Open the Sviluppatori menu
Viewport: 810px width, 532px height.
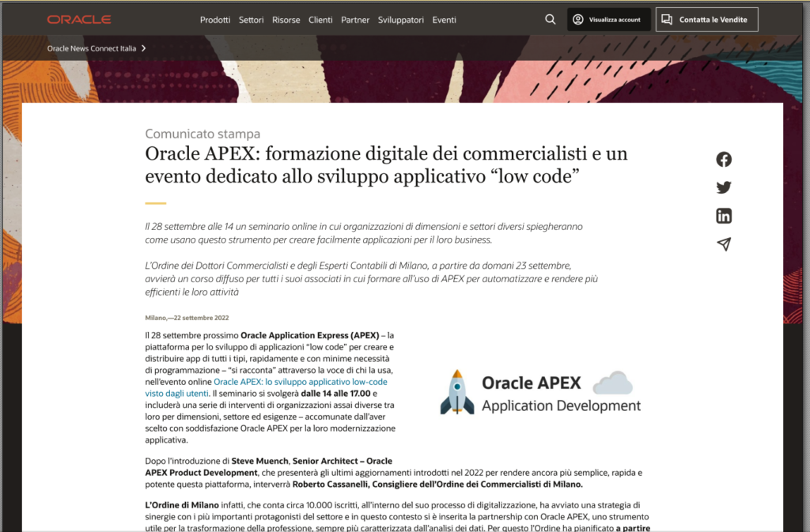(x=401, y=20)
